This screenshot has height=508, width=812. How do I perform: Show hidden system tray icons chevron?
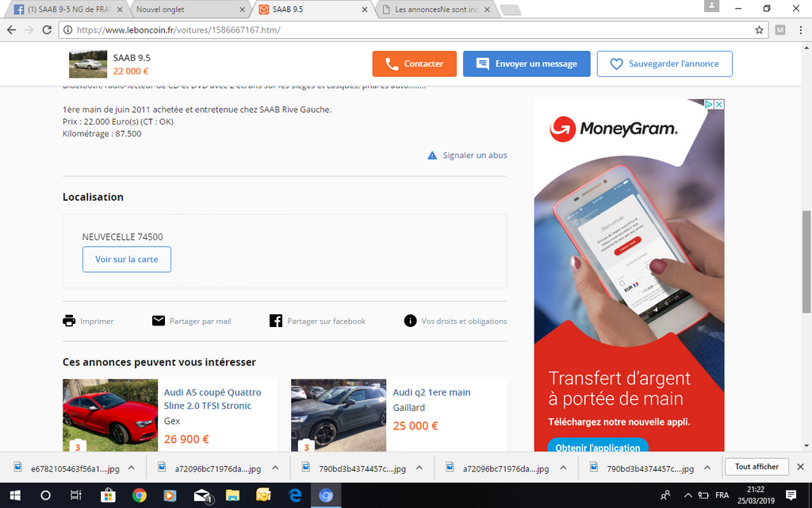coord(688,495)
